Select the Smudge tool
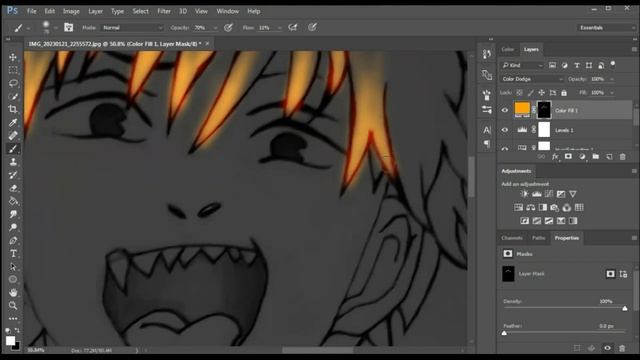Image resolution: width=640 pixels, height=360 pixels. [13, 214]
